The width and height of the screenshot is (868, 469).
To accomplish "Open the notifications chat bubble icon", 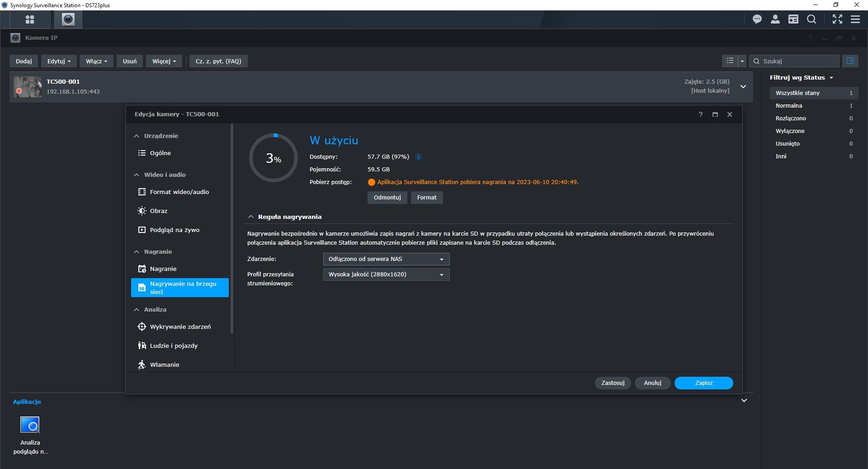I will click(x=757, y=19).
